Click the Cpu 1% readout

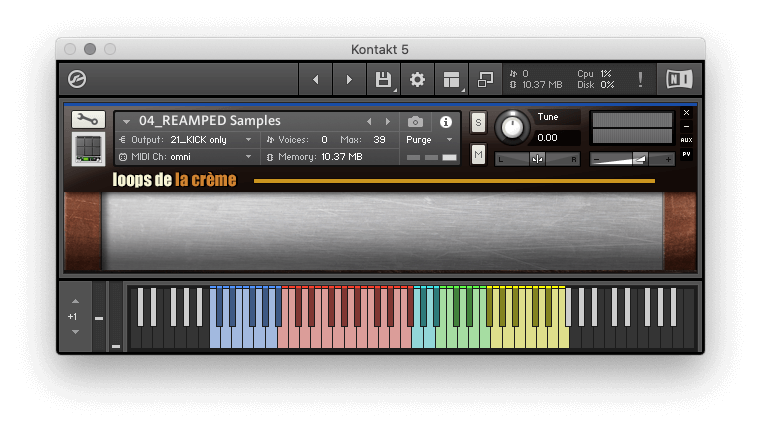[595, 74]
